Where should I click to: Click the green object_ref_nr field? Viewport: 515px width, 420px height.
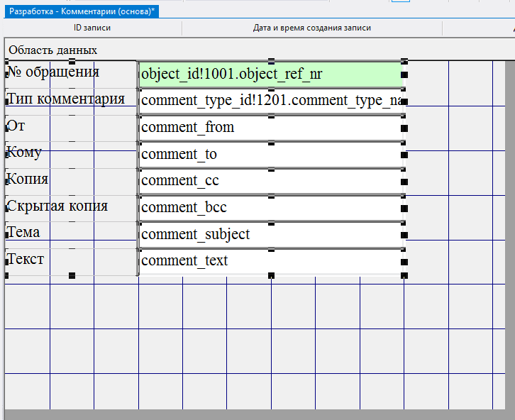[270, 74]
